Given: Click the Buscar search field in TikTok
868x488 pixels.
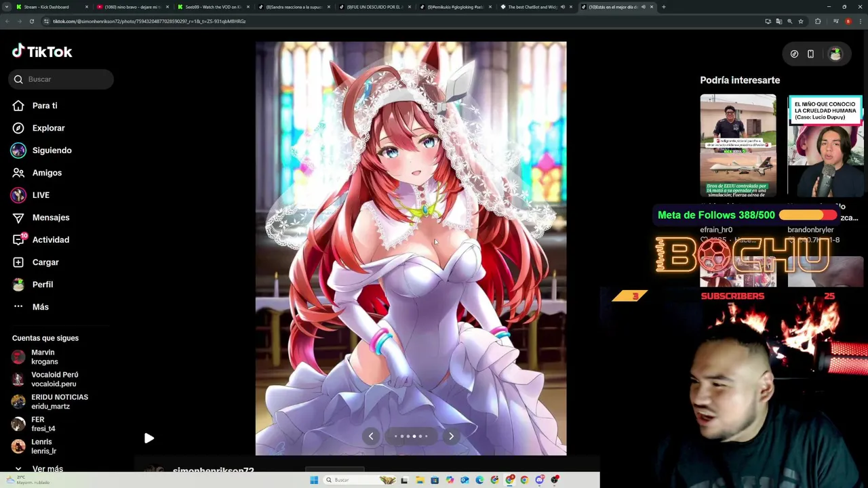Looking at the screenshot, I should tap(61, 79).
